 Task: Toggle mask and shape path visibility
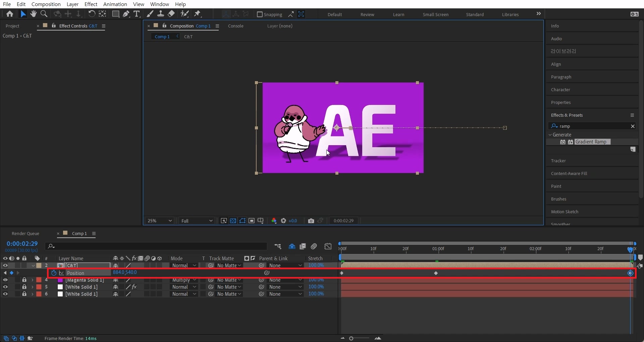(242, 221)
